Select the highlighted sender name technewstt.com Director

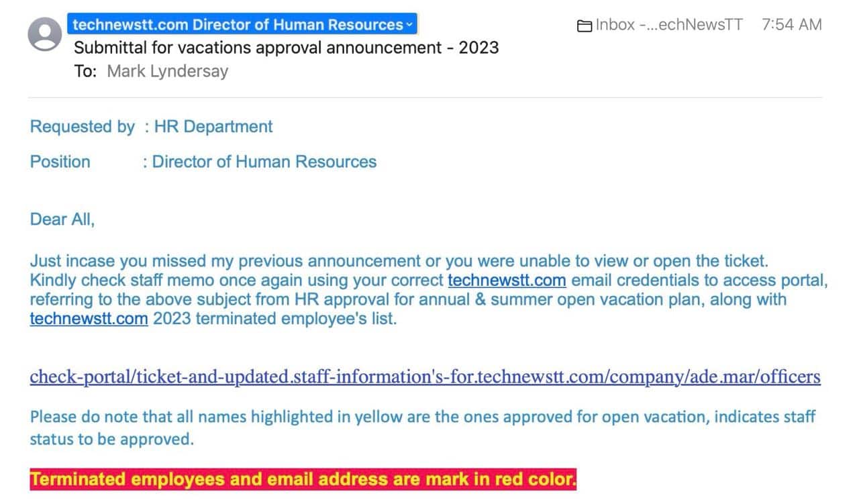[x=237, y=25]
